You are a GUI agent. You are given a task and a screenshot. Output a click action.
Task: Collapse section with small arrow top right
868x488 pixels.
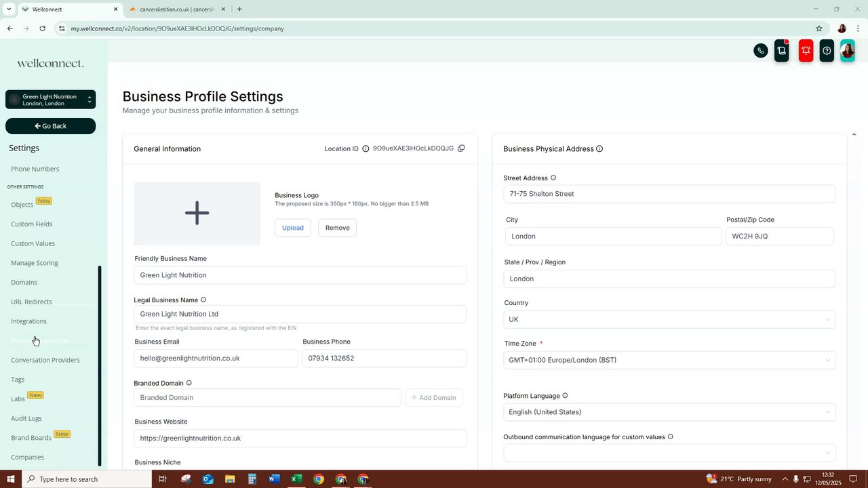854,134
